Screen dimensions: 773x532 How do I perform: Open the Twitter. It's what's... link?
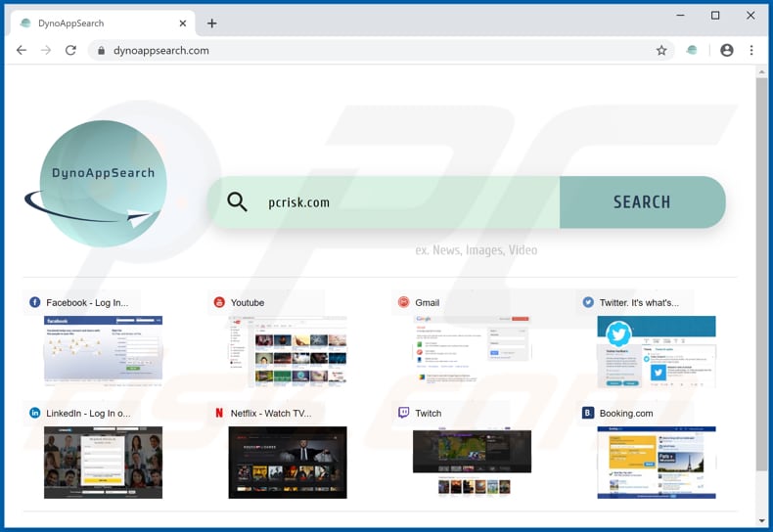coord(639,303)
